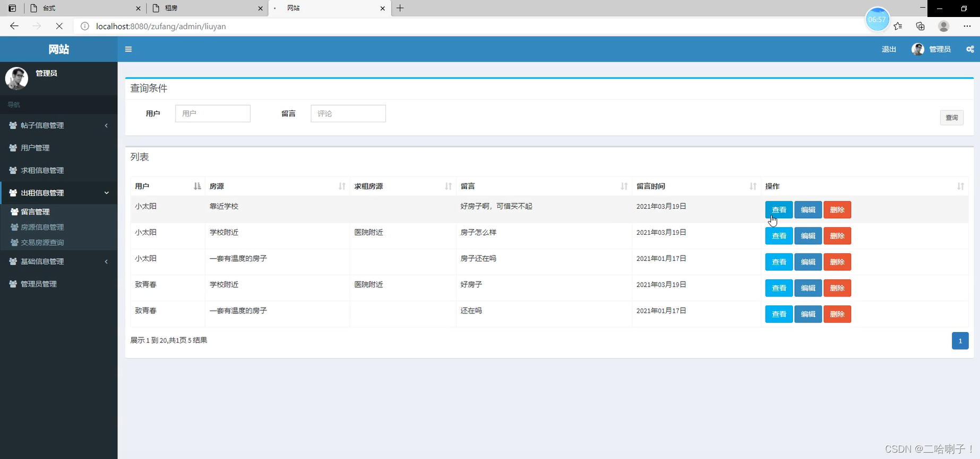980x459 pixels.
Task: Edit the 好房子 message row
Action: [x=808, y=288]
